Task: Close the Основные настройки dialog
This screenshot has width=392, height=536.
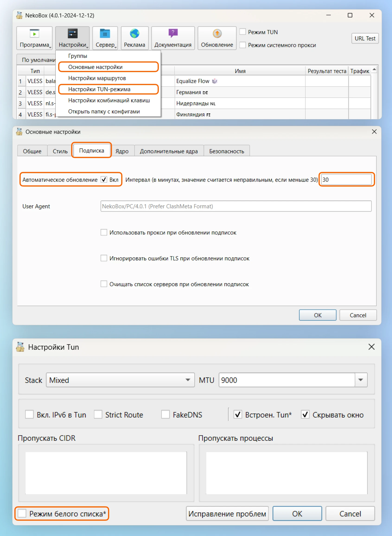Action: [374, 132]
